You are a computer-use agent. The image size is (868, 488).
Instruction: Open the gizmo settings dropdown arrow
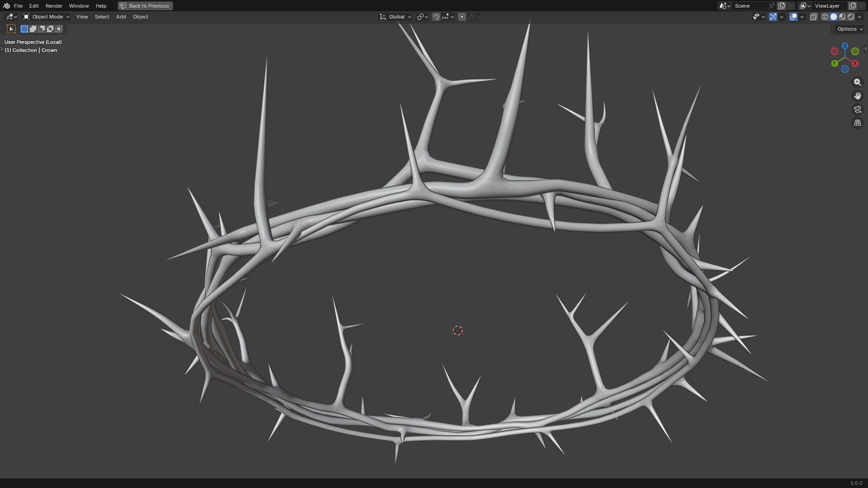click(x=782, y=17)
